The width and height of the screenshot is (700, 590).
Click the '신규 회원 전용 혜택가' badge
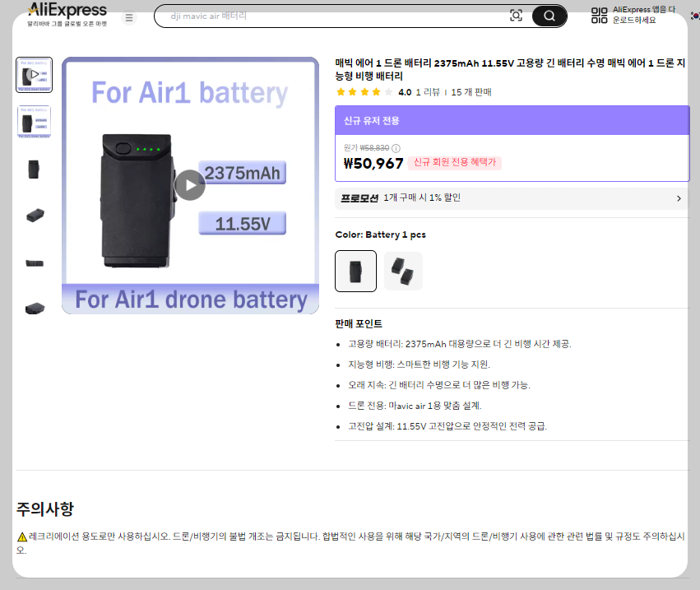tap(454, 162)
